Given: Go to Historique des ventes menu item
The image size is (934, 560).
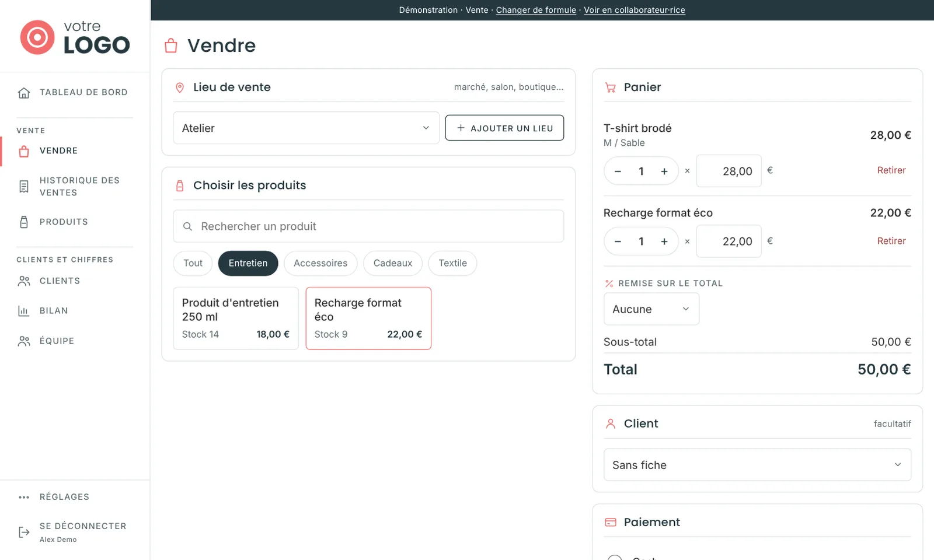Looking at the screenshot, I should click(75, 187).
